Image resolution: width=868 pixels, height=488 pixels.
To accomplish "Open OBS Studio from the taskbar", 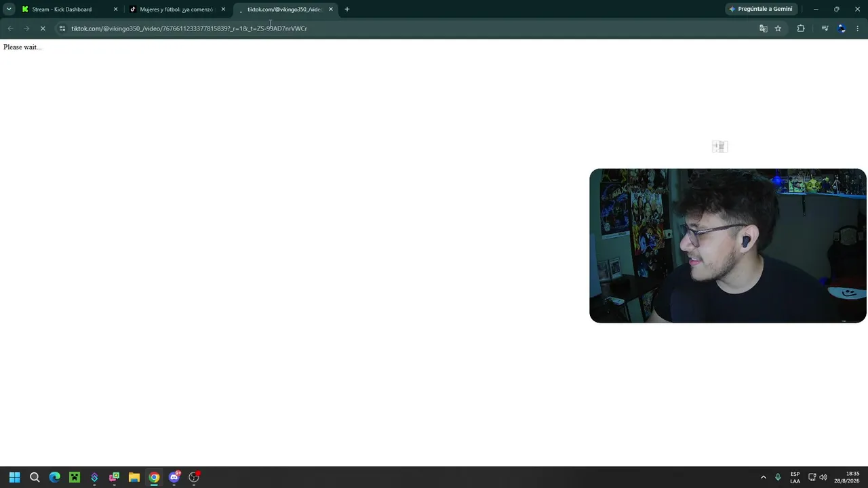I will (194, 477).
